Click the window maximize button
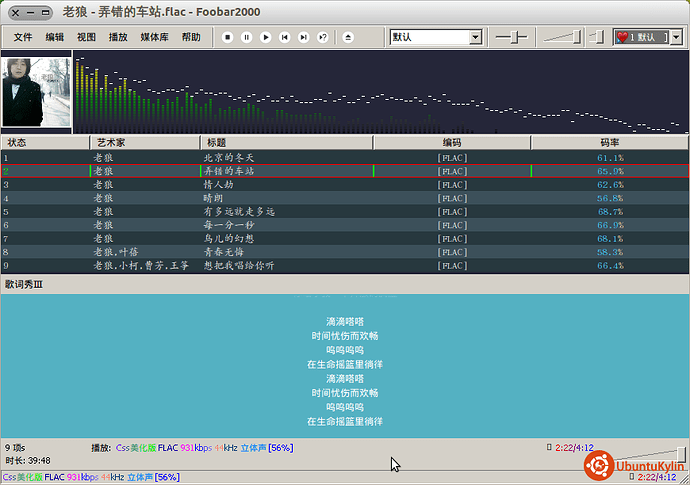The image size is (690, 485). (x=45, y=12)
